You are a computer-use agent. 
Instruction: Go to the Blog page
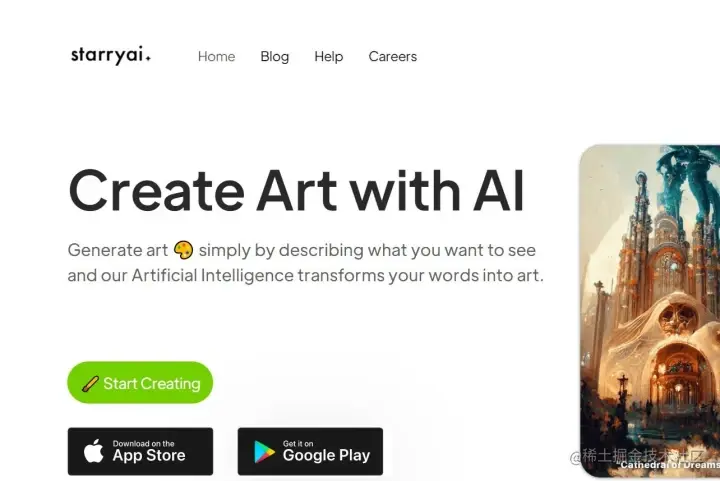(275, 56)
